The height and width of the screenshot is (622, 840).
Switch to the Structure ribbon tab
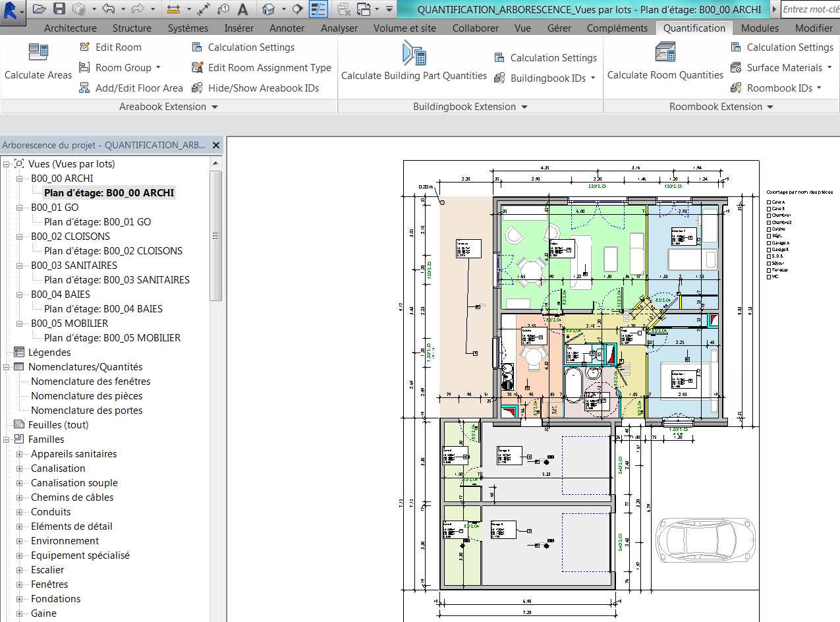coord(132,28)
